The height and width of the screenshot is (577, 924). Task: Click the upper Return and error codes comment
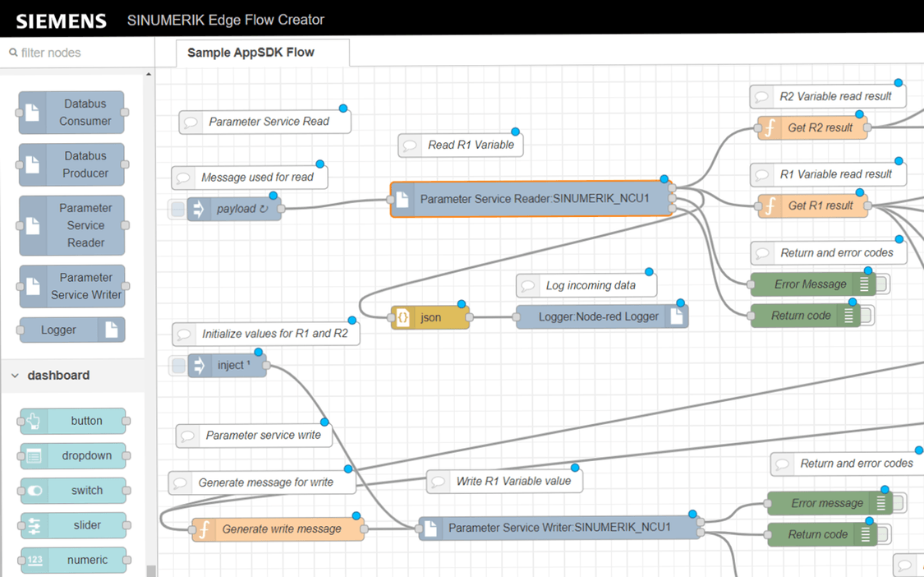coord(829,253)
